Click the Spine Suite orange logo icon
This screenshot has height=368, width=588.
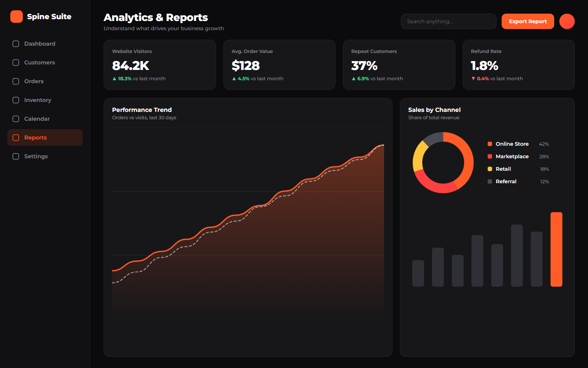click(17, 17)
